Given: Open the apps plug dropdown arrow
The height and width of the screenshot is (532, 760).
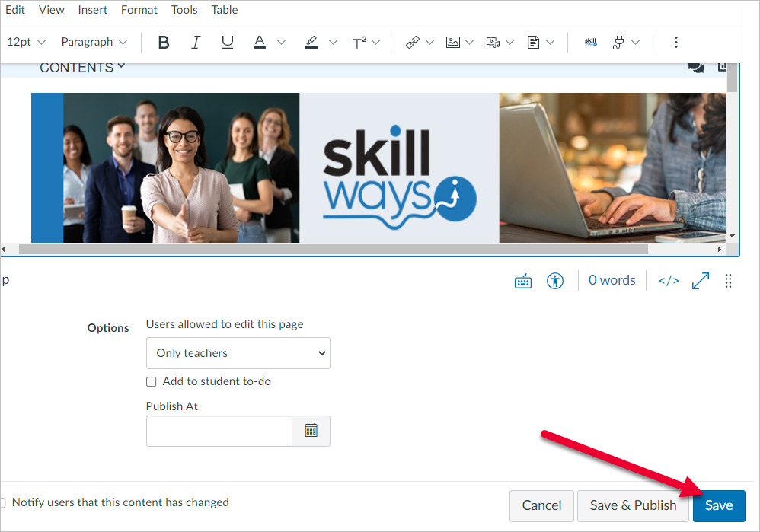Looking at the screenshot, I should tap(636, 43).
